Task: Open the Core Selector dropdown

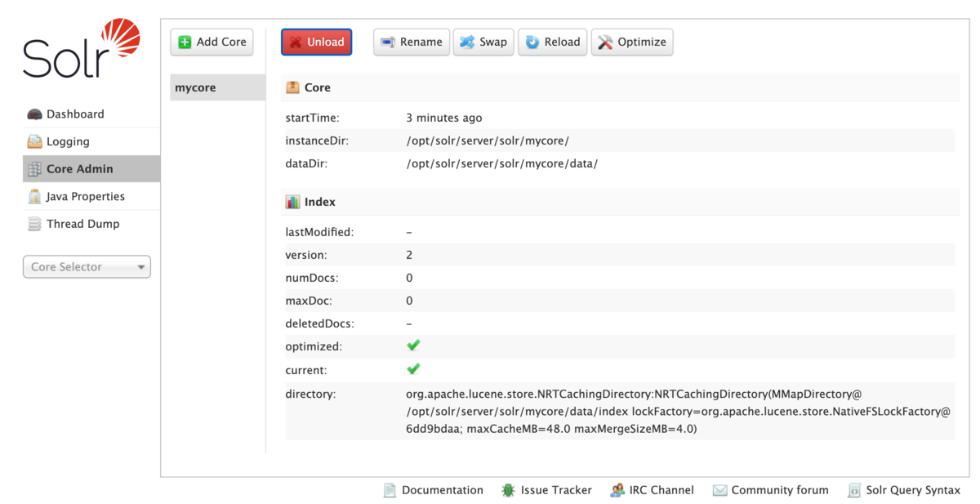Action: (x=87, y=267)
